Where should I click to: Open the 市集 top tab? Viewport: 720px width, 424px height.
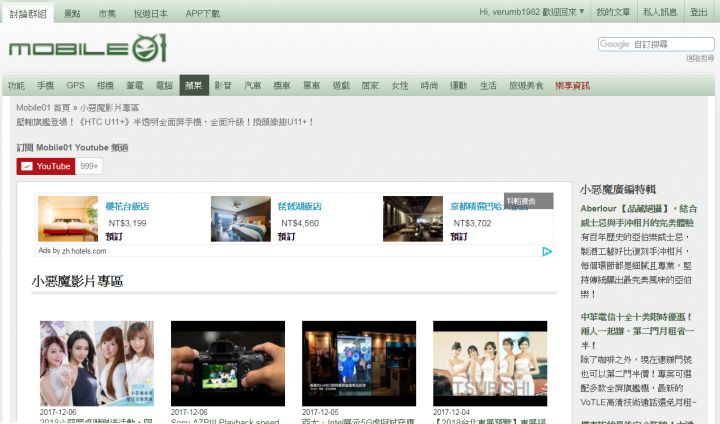pyautogui.click(x=107, y=14)
